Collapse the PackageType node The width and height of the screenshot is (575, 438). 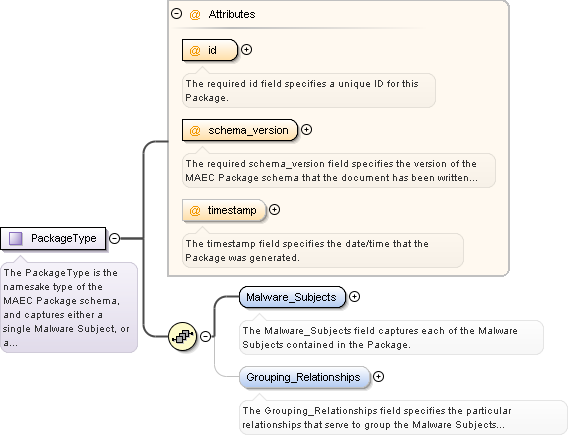[115, 238]
